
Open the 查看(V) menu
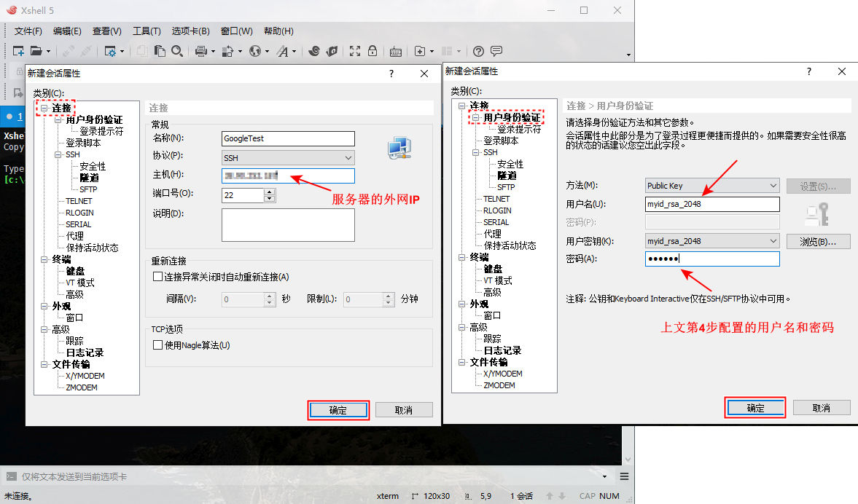point(106,31)
